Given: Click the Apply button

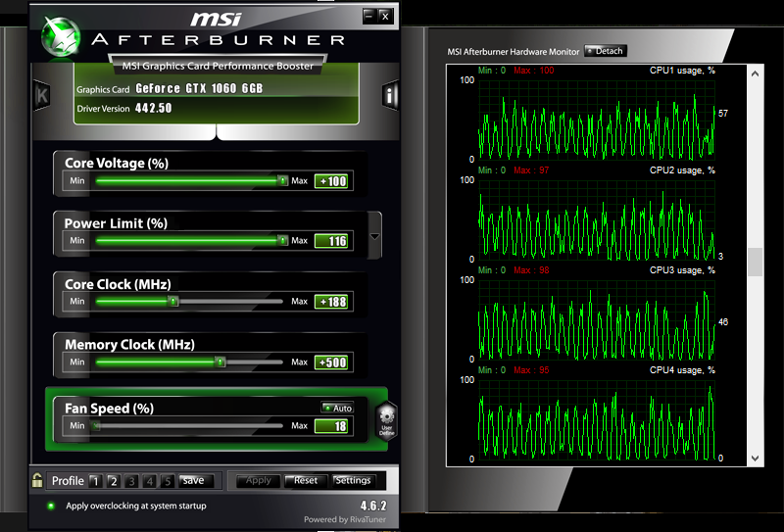Looking at the screenshot, I should click(x=258, y=480).
